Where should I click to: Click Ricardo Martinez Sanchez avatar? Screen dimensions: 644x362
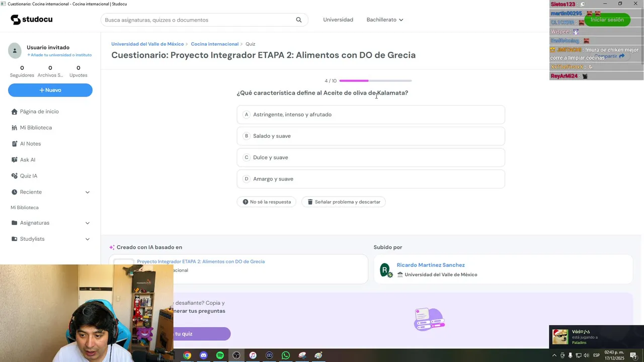pyautogui.click(x=385, y=270)
